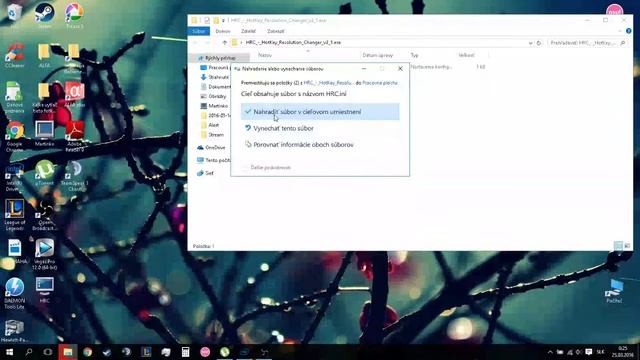Select Martinko in the navigation pane
Image resolution: width=640 pixels, height=360 pixels.
214,106
